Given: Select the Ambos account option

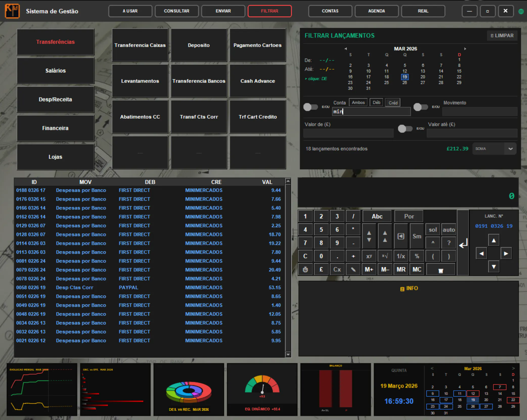Looking at the screenshot, I should point(358,103).
